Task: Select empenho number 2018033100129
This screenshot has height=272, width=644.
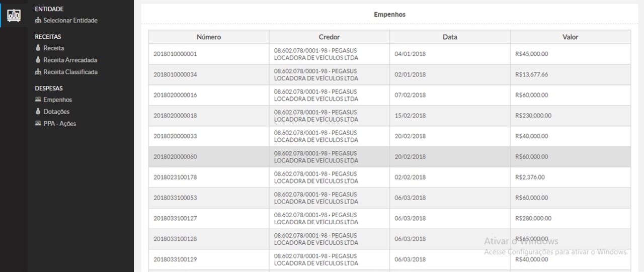Action: tap(175, 259)
